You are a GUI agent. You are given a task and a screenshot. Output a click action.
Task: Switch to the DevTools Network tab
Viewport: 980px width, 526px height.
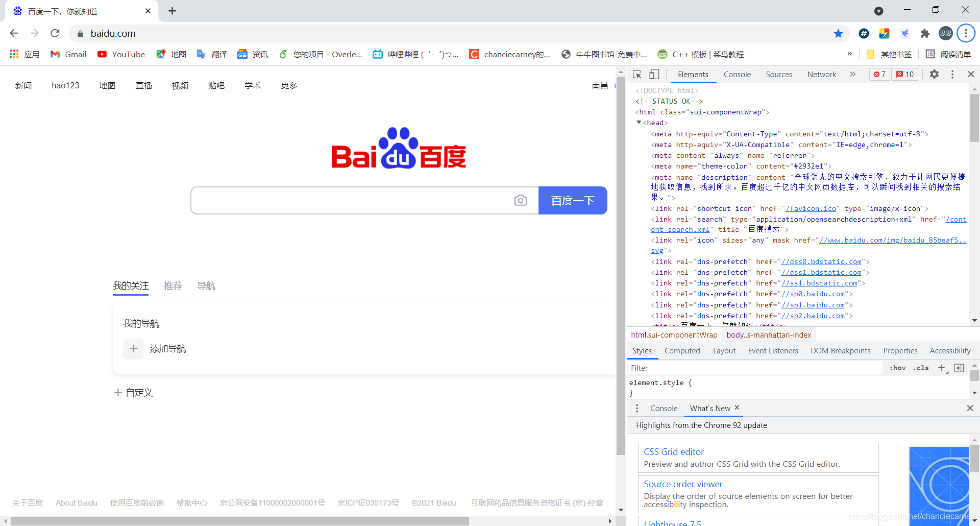pyautogui.click(x=822, y=75)
